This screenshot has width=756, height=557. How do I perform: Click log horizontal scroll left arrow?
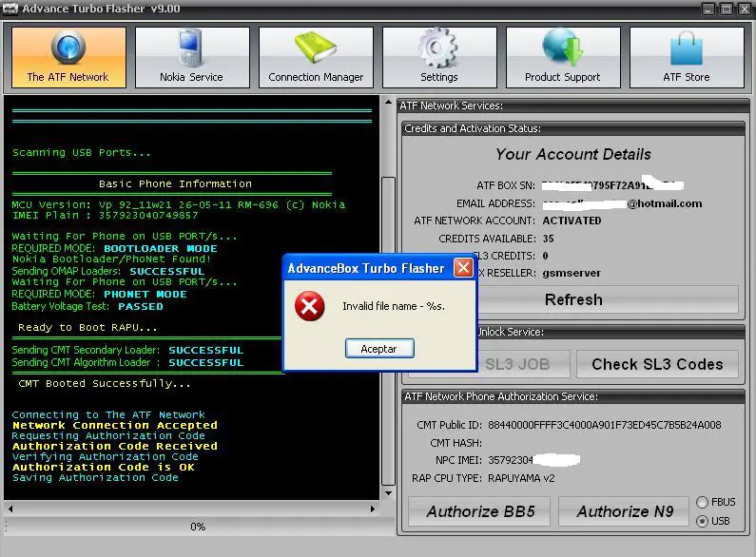(x=10, y=509)
